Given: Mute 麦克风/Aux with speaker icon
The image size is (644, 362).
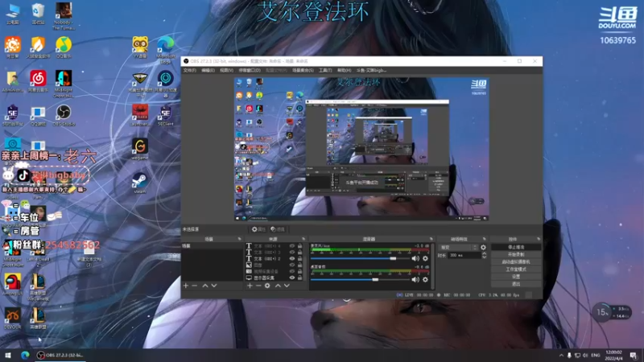Looking at the screenshot, I should (x=415, y=258).
